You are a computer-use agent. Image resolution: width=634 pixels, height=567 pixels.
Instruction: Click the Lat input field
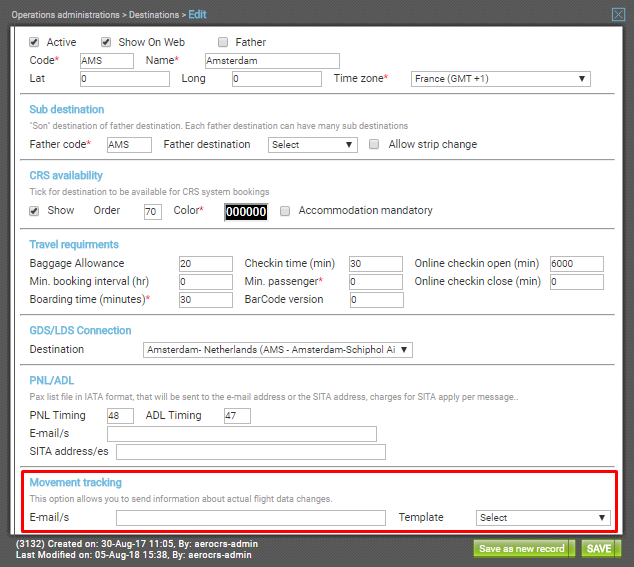coord(125,79)
